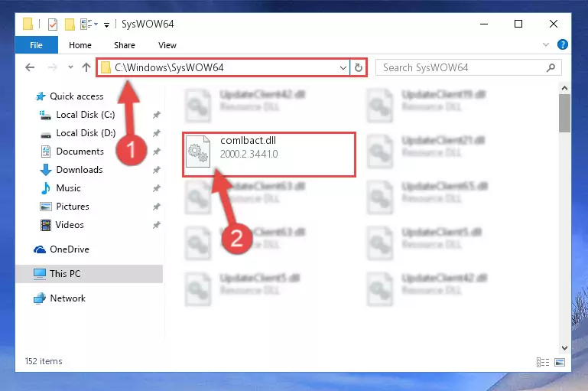Refresh the SysWOW64 folder view

pyautogui.click(x=359, y=67)
